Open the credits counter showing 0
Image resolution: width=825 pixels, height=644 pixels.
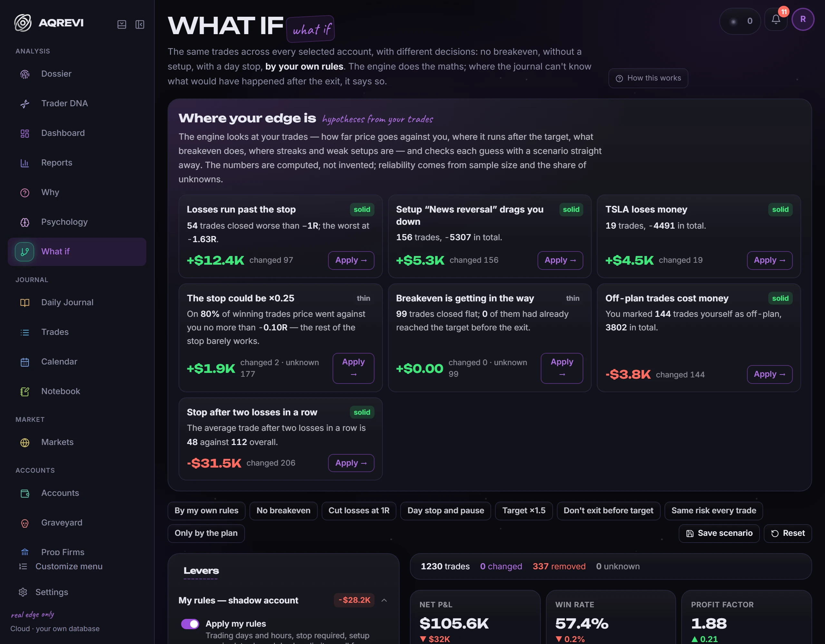(740, 21)
